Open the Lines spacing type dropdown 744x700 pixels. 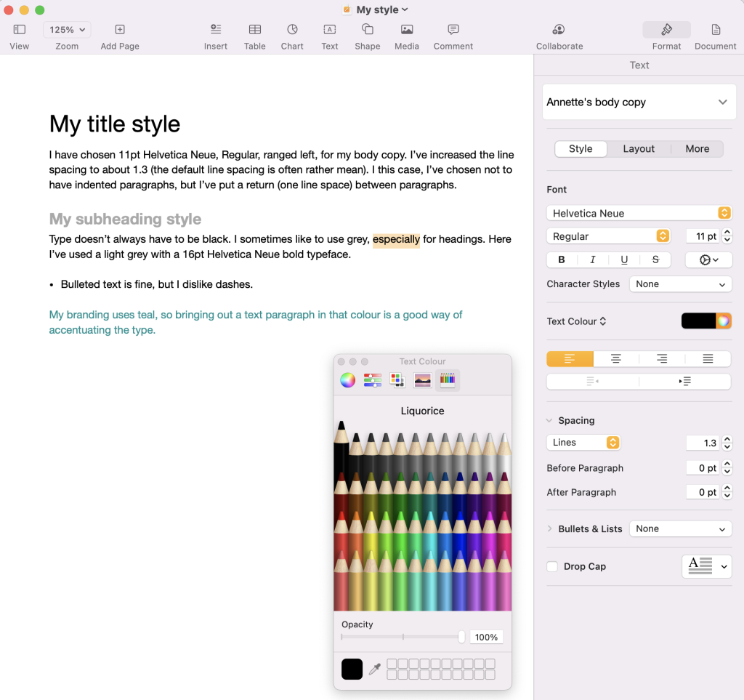click(583, 442)
